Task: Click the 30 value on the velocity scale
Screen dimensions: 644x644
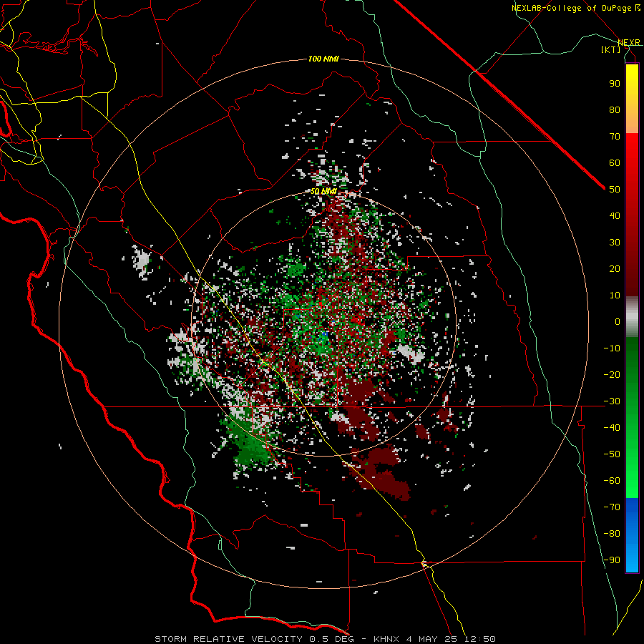Action: [615, 243]
